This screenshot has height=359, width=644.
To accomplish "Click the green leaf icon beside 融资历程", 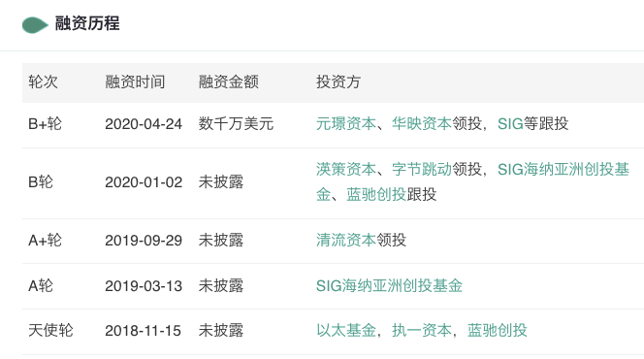I will 35,25.
